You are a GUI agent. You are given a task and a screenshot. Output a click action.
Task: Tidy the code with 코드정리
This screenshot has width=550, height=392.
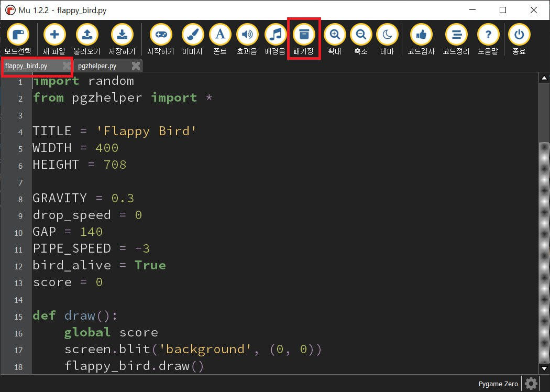456,35
